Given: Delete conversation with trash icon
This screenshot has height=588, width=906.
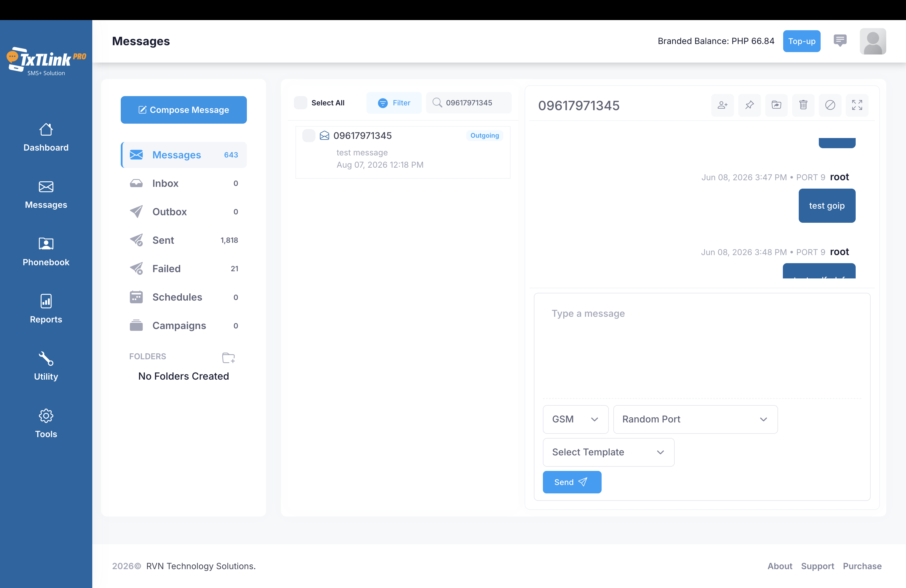Looking at the screenshot, I should pyautogui.click(x=803, y=105).
